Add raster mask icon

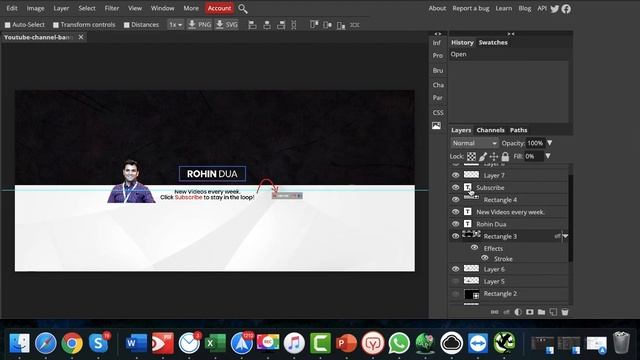(530, 312)
